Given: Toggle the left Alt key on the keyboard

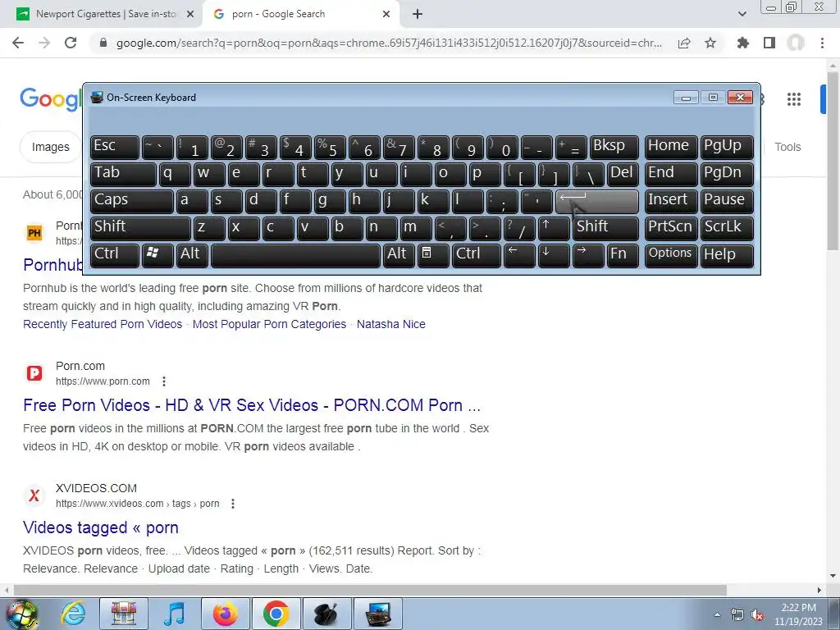Looking at the screenshot, I should (192, 256).
